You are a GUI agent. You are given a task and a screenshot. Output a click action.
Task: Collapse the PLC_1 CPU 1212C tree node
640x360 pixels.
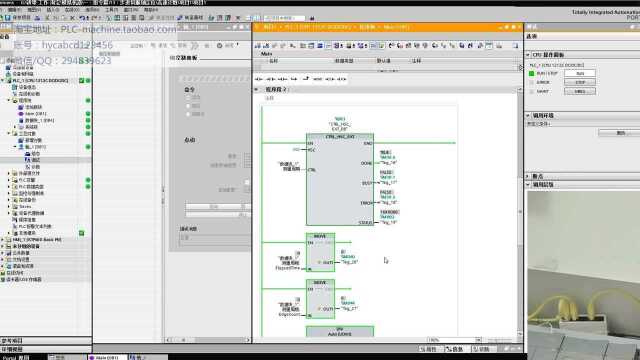point(2,80)
